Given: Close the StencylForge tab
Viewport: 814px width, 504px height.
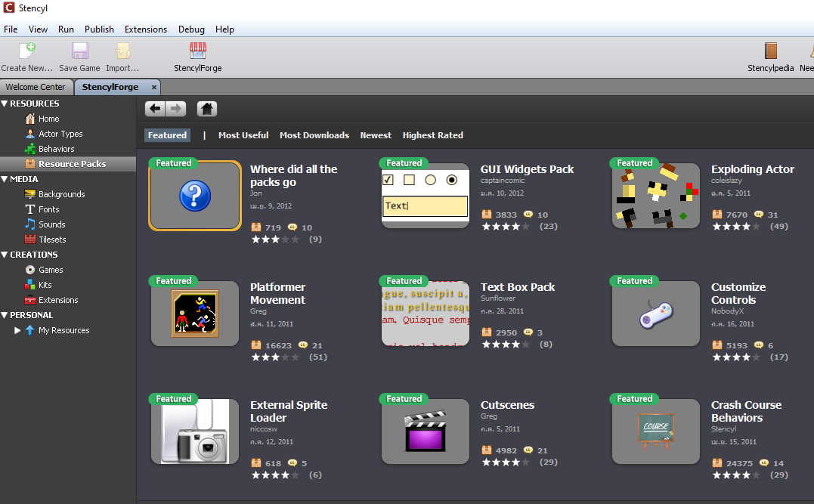Looking at the screenshot, I should (153, 87).
